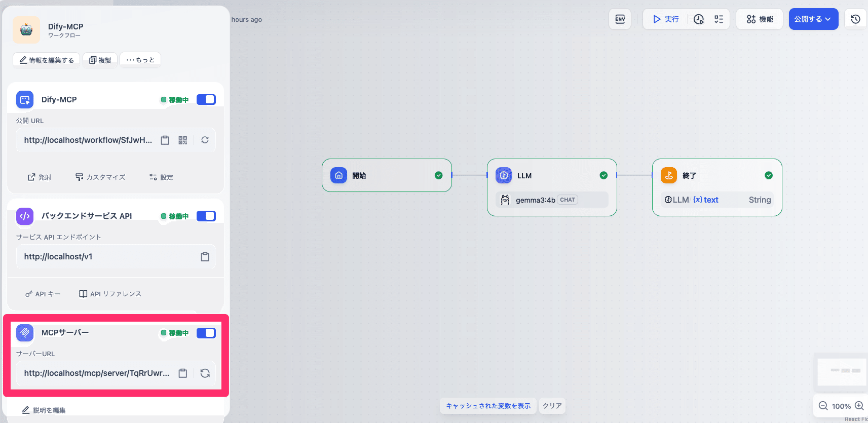Open the ENV environment variables panel
Image resolution: width=868 pixels, height=423 pixels.
(x=620, y=19)
